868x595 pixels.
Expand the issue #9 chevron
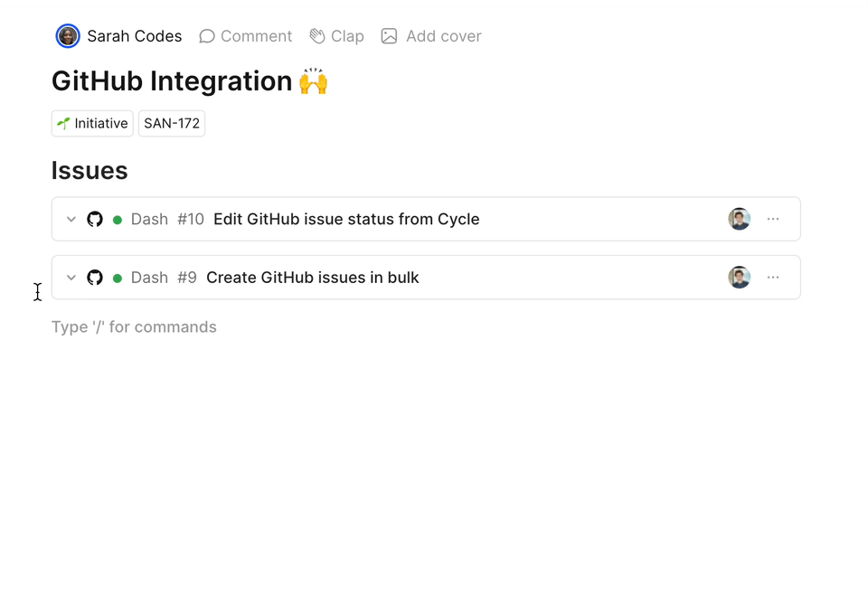(x=71, y=278)
